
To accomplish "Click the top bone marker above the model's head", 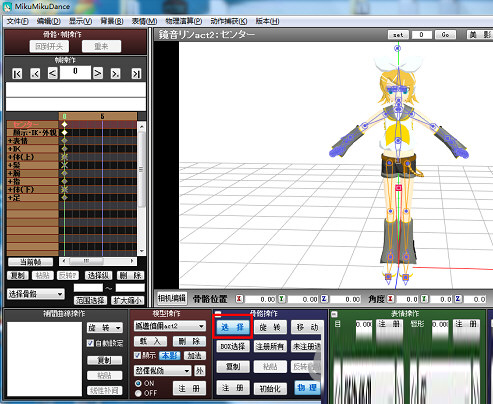I will pos(398,48).
